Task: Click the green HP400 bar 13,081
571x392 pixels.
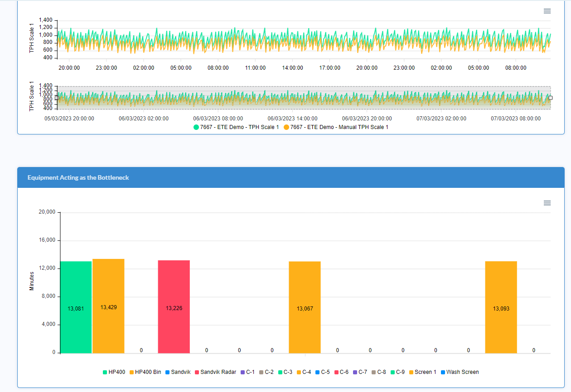Action: [76, 307]
